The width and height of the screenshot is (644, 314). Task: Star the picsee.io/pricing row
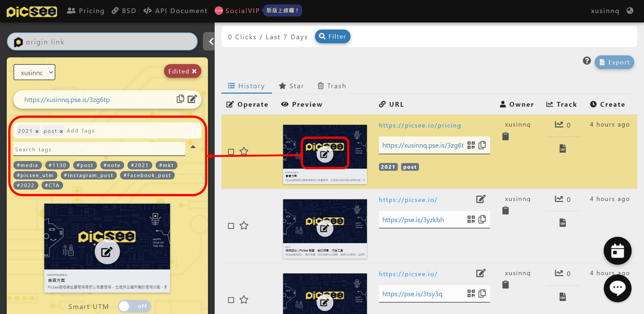point(244,151)
